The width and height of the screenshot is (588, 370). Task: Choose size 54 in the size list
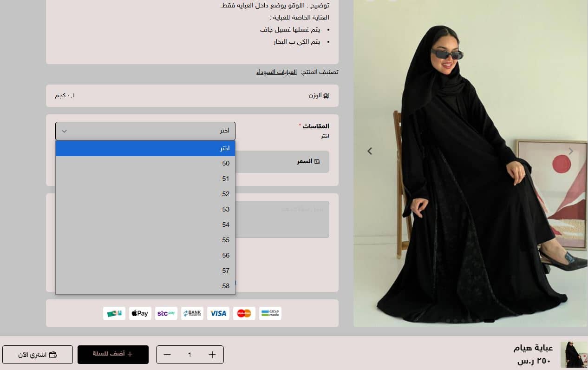point(145,225)
